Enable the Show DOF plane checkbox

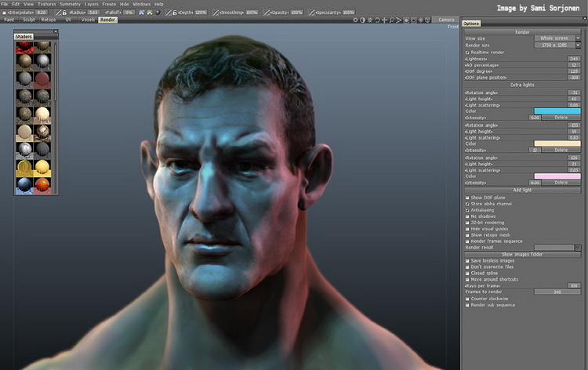[x=467, y=198]
